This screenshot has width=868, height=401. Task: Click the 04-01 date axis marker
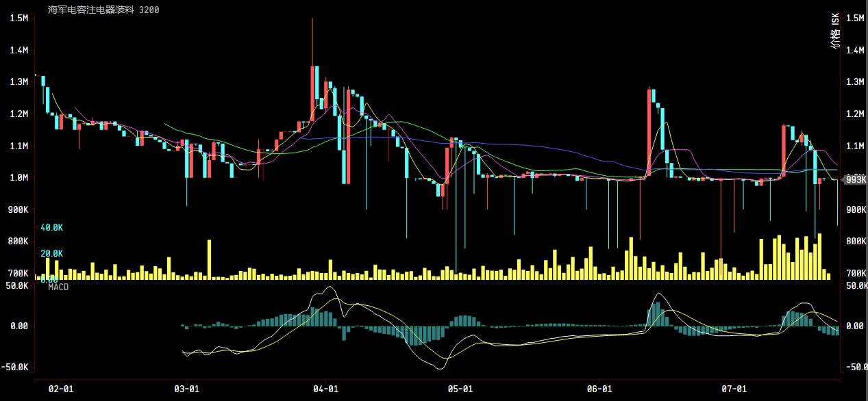click(x=325, y=389)
